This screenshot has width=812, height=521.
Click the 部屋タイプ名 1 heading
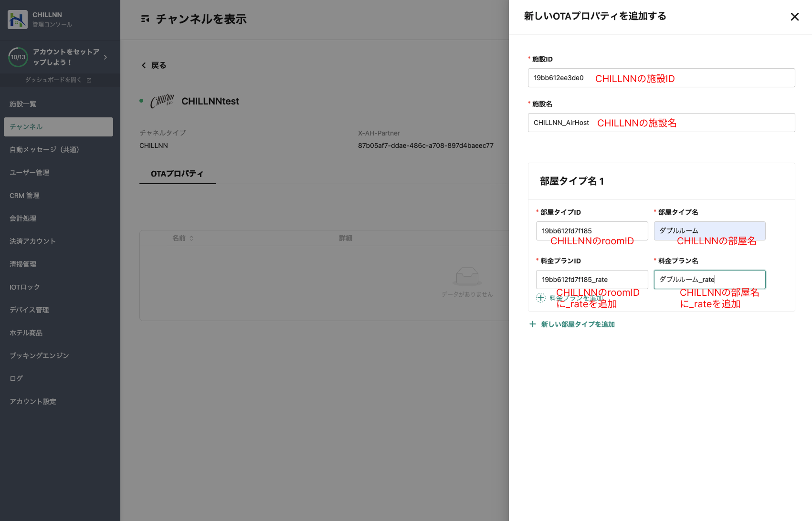(x=572, y=181)
